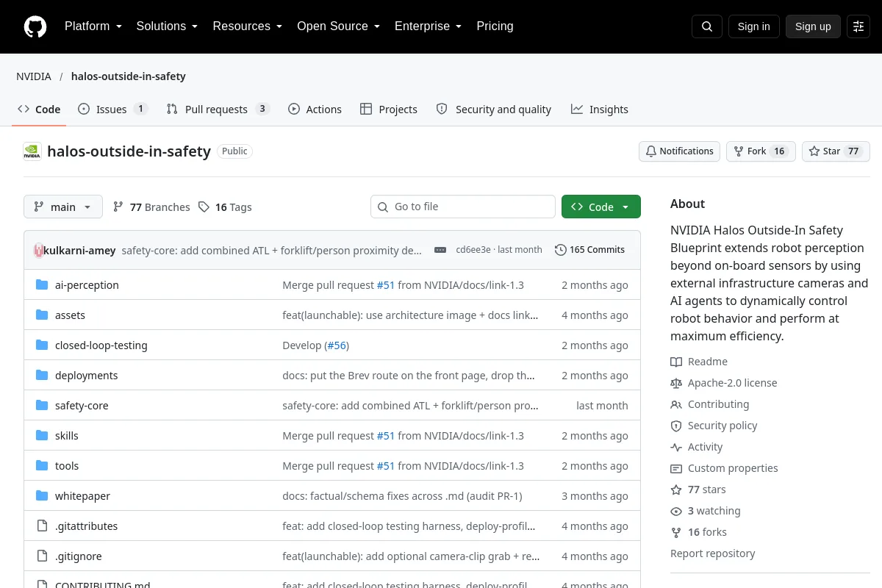This screenshot has height=588, width=882.
Task: Star the repository with Star button
Action: [x=836, y=151]
